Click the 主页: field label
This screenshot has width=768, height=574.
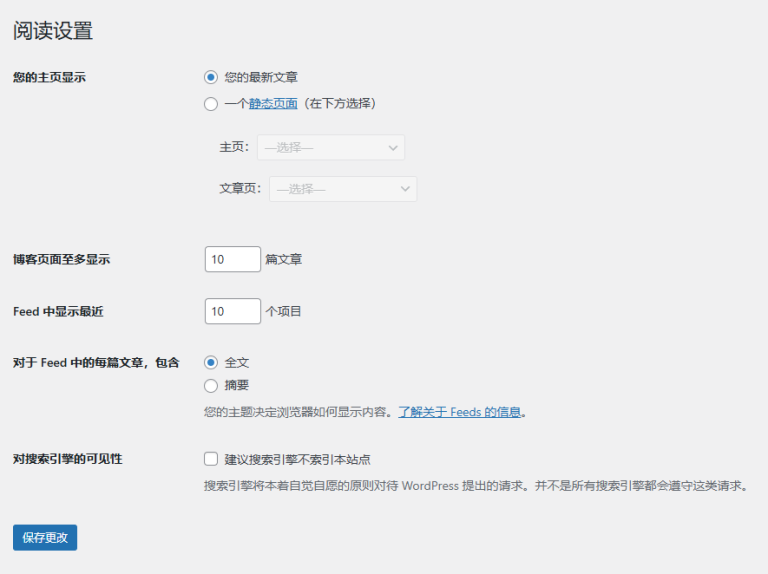234,148
